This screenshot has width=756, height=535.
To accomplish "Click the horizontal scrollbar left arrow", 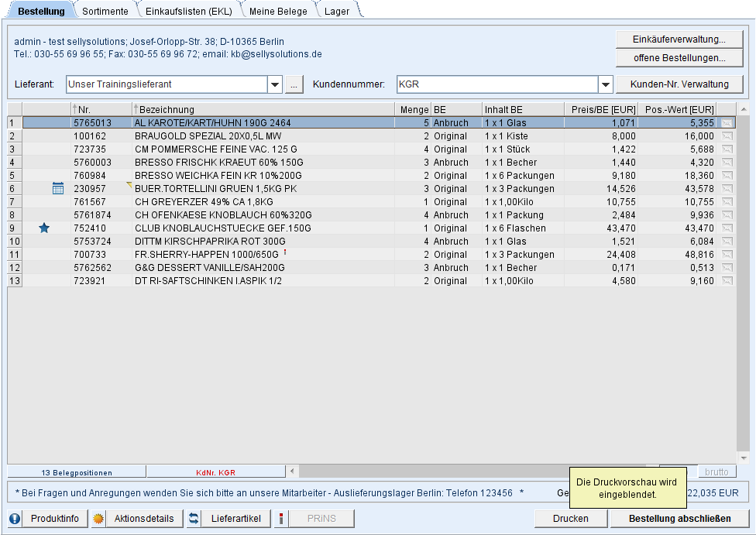I will coord(292,472).
